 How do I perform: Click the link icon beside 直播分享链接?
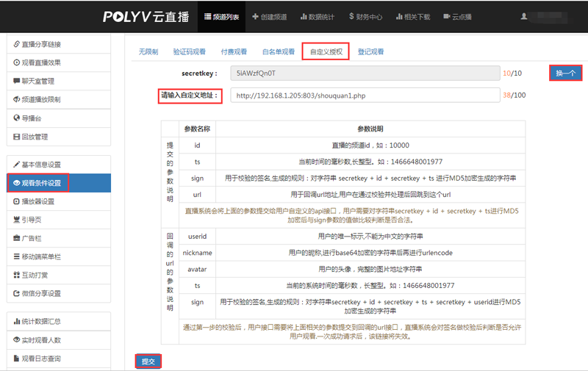(x=16, y=45)
